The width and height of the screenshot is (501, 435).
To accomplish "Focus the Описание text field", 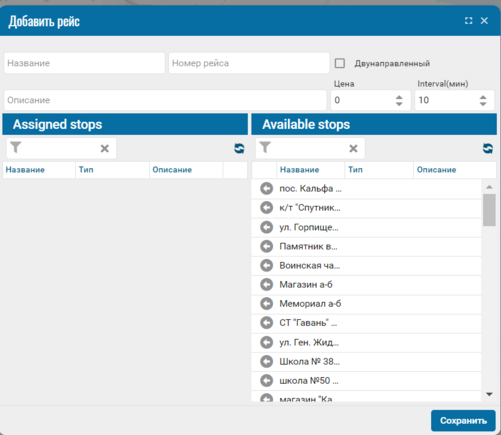I will click(x=165, y=100).
